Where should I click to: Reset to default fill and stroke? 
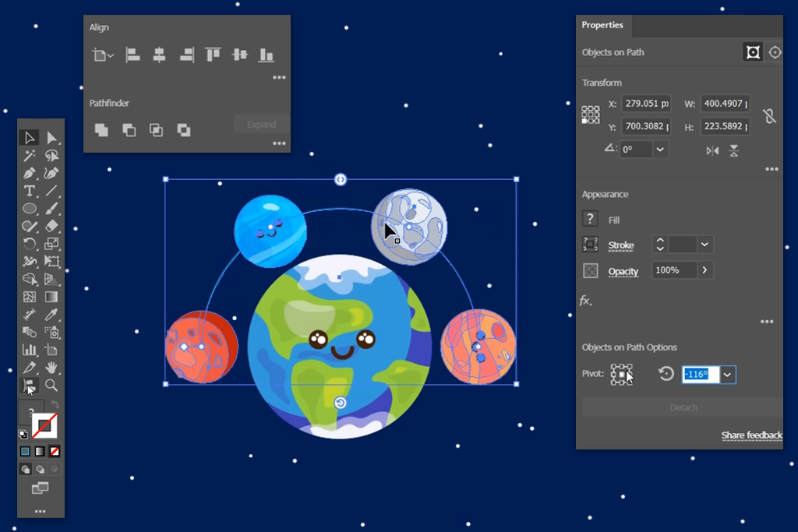coord(23,435)
